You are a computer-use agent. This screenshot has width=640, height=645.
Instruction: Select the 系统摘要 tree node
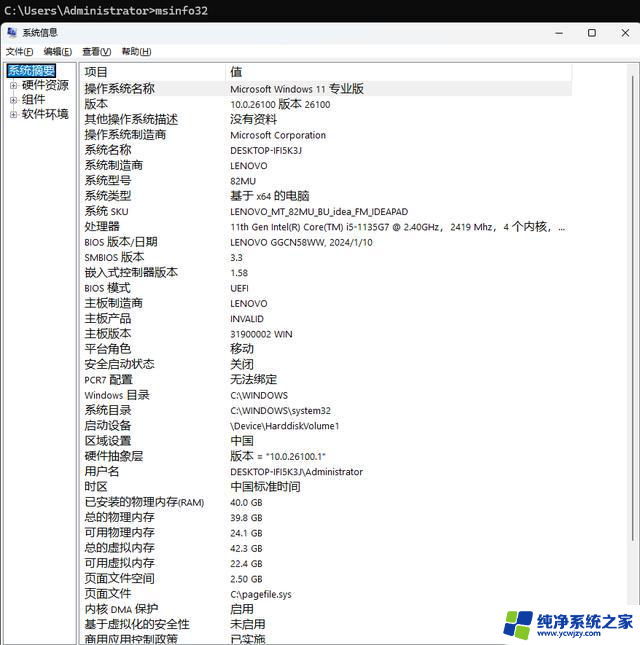point(32,71)
